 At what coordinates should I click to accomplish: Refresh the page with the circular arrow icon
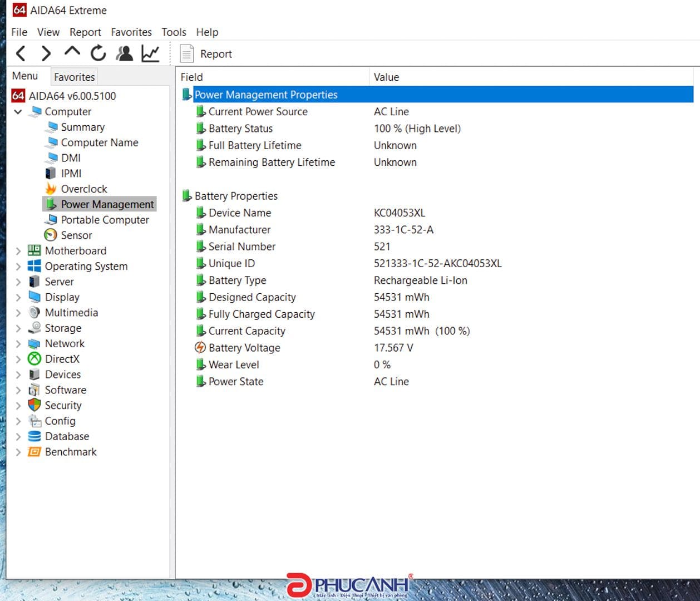pos(98,53)
